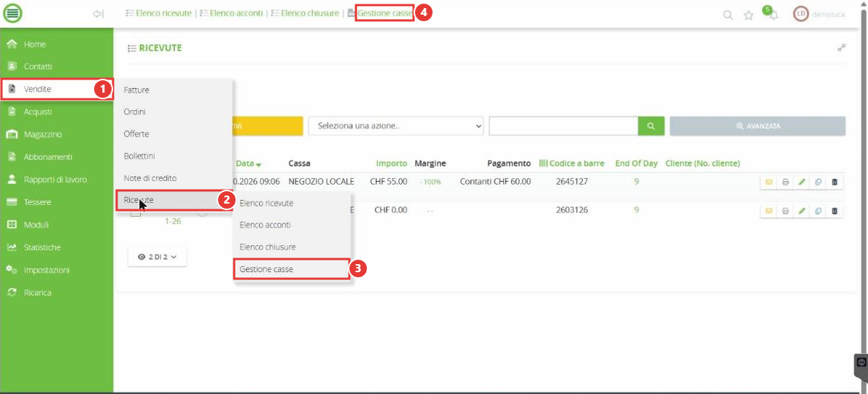This screenshot has height=394, width=868.
Task: Open the '2 DI 2' rows dropdown
Action: [158, 257]
